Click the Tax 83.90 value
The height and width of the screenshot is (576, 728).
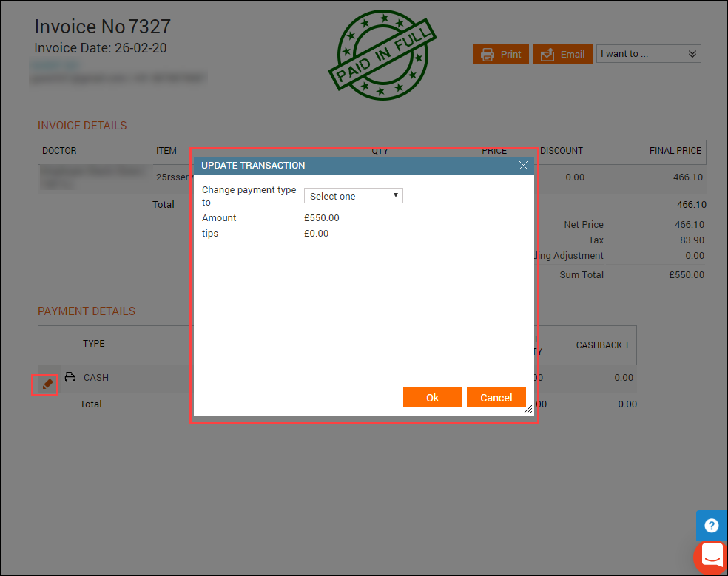pos(692,240)
